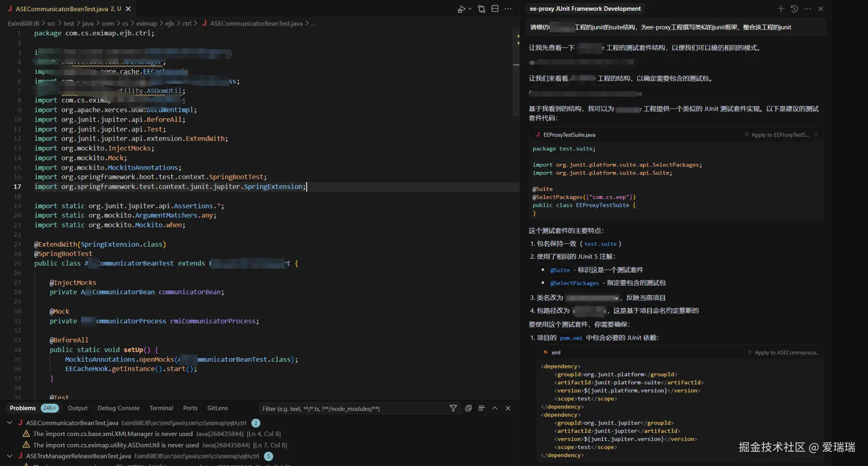The image size is (868, 466).
Task: Open editor More Actions menu
Action: [x=508, y=9]
